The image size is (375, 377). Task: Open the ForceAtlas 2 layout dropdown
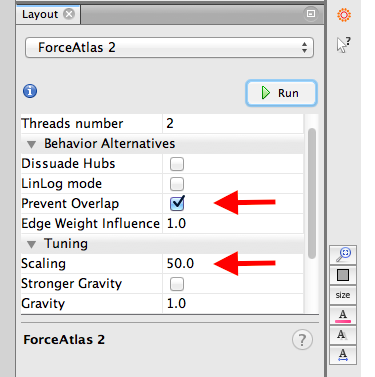point(169,47)
